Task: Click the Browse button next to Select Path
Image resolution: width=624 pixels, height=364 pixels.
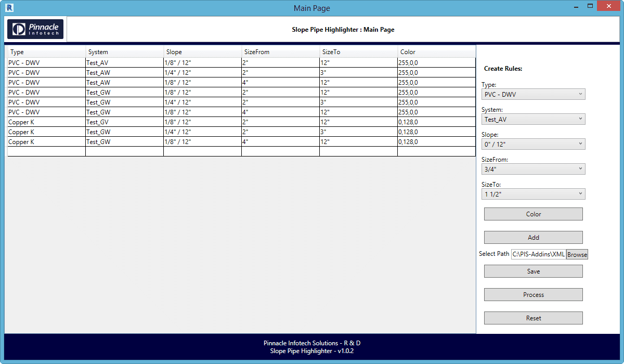Action: (577, 254)
